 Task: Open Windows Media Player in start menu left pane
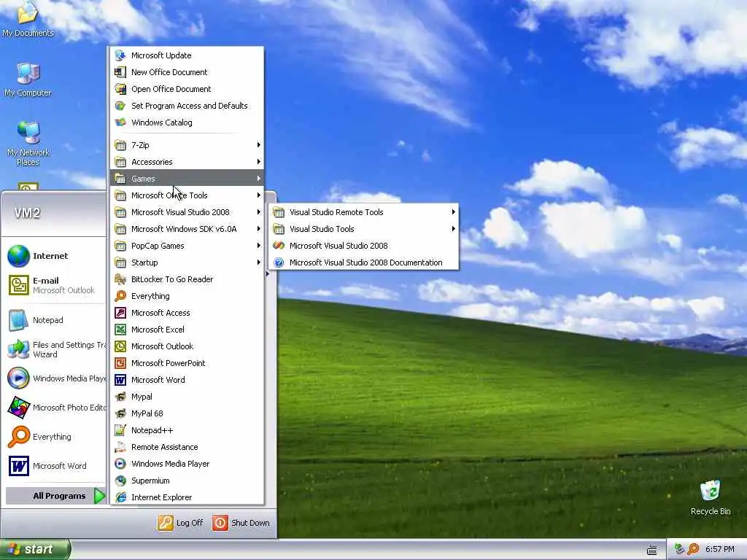coord(55,378)
